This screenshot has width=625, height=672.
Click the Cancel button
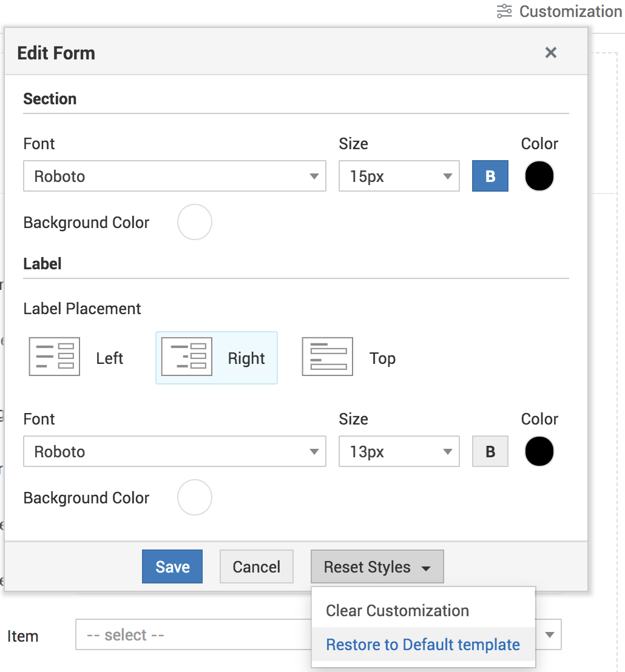click(x=257, y=567)
